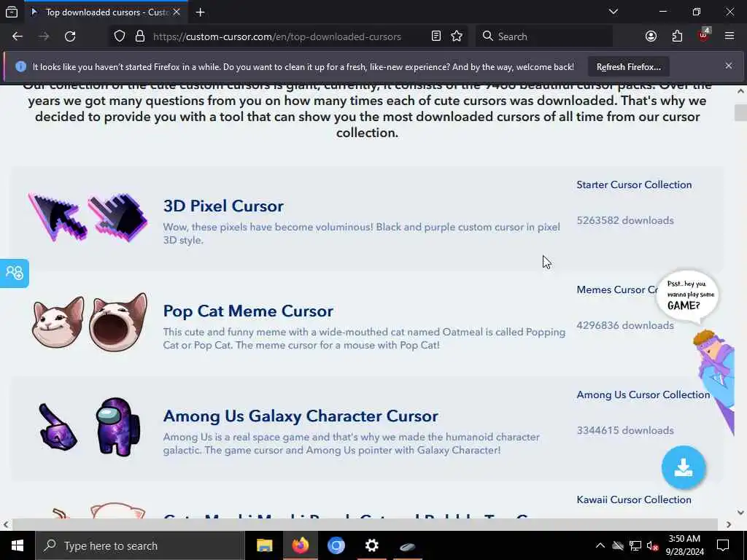Open the notification center icon
The image size is (747, 560).
tap(723, 545)
